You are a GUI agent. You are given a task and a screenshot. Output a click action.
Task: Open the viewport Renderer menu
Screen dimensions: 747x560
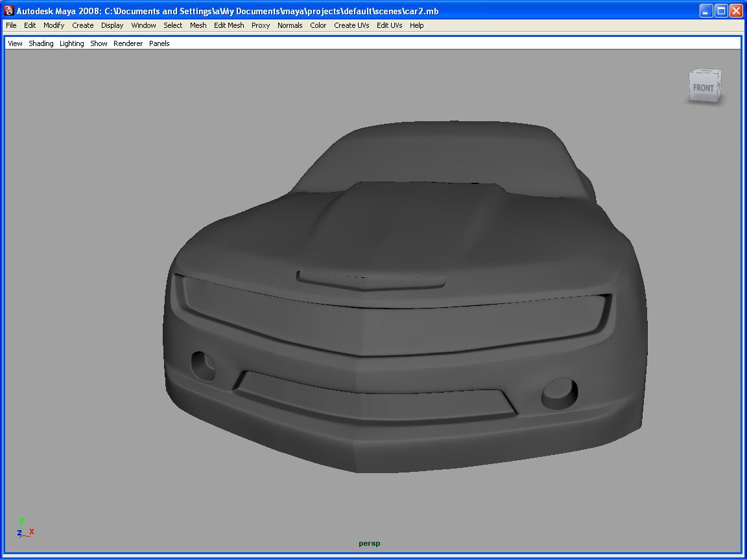click(x=128, y=43)
